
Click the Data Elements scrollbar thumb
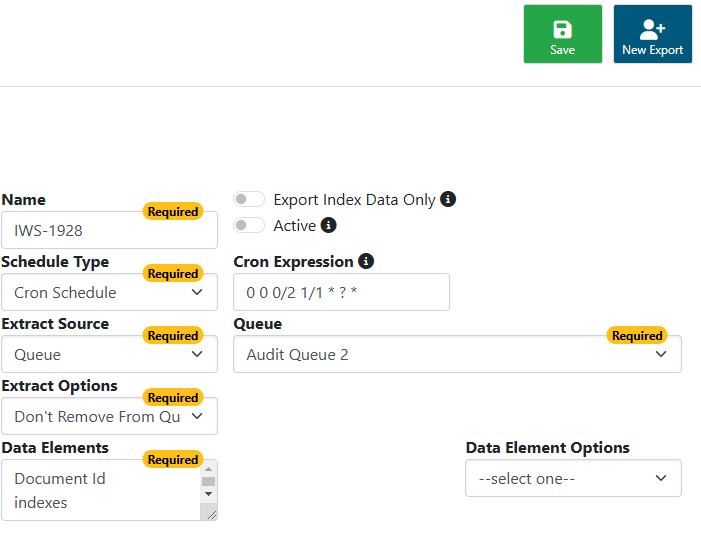(x=208, y=482)
